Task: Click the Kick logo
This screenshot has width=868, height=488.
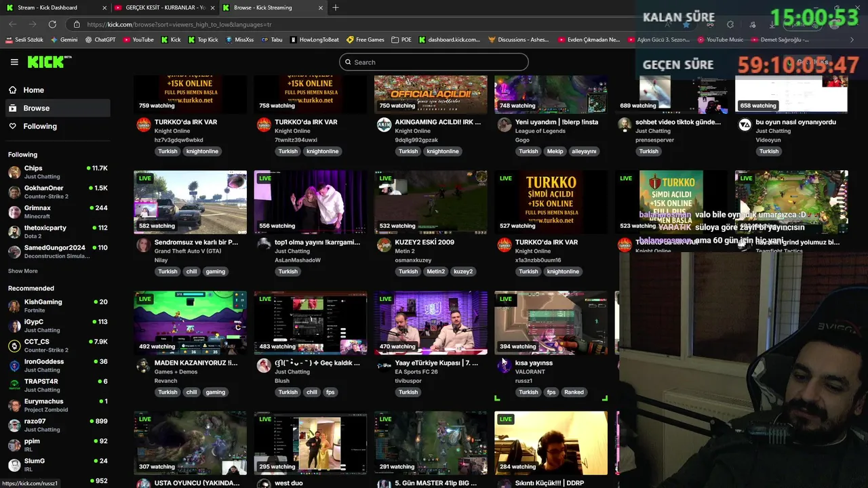Action: (49, 62)
